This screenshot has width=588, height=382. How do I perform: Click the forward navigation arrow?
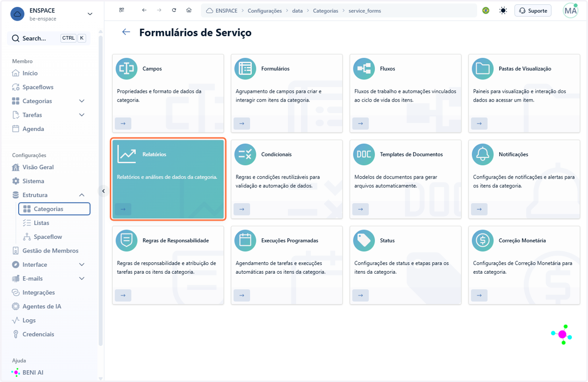tap(159, 10)
